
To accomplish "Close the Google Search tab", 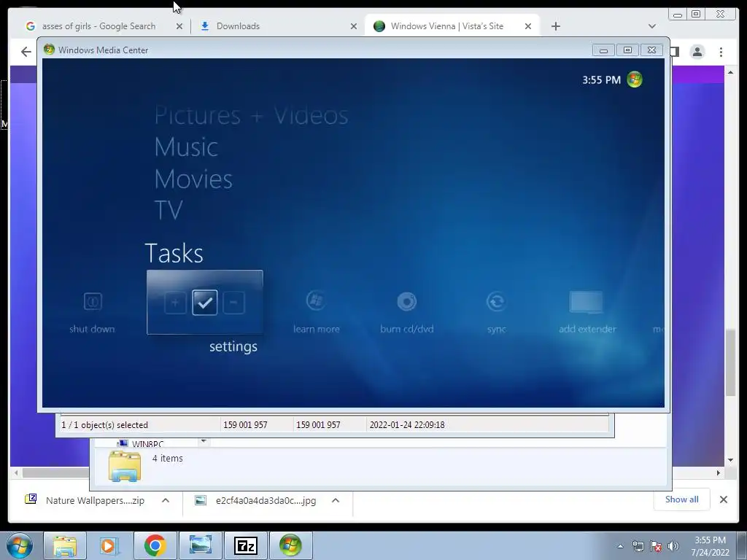I will click(x=179, y=26).
